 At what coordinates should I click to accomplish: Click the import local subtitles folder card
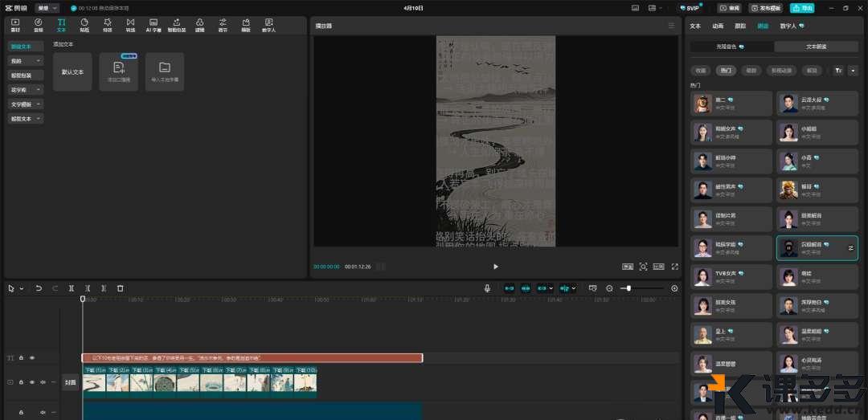pyautogui.click(x=165, y=72)
